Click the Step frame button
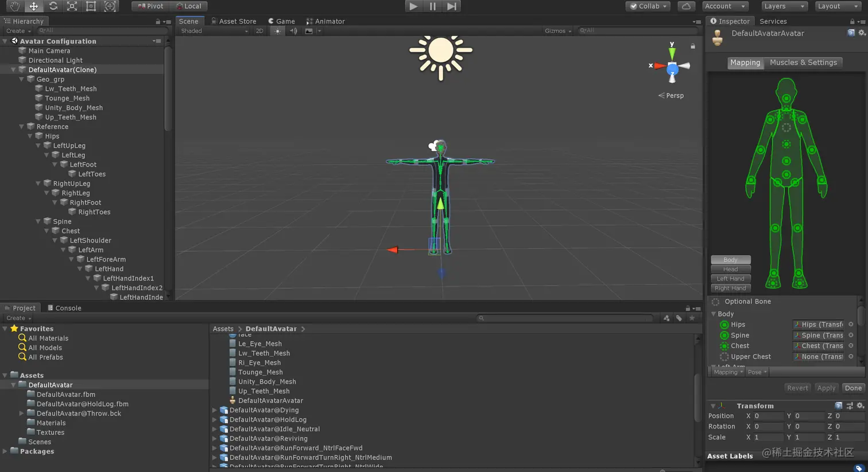Screen dimensions: 868x472 pos(452,6)
